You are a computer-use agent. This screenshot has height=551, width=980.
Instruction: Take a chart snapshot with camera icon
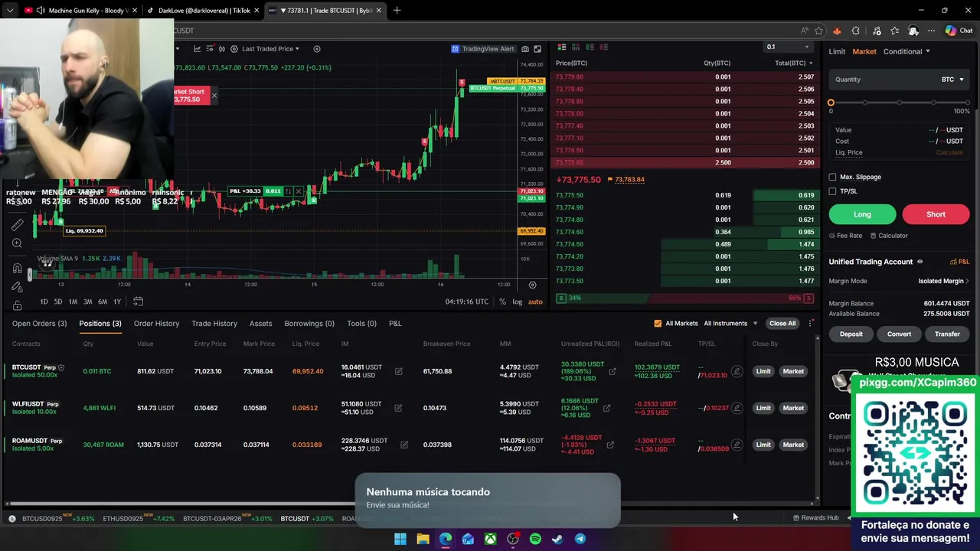click(525, 48)
